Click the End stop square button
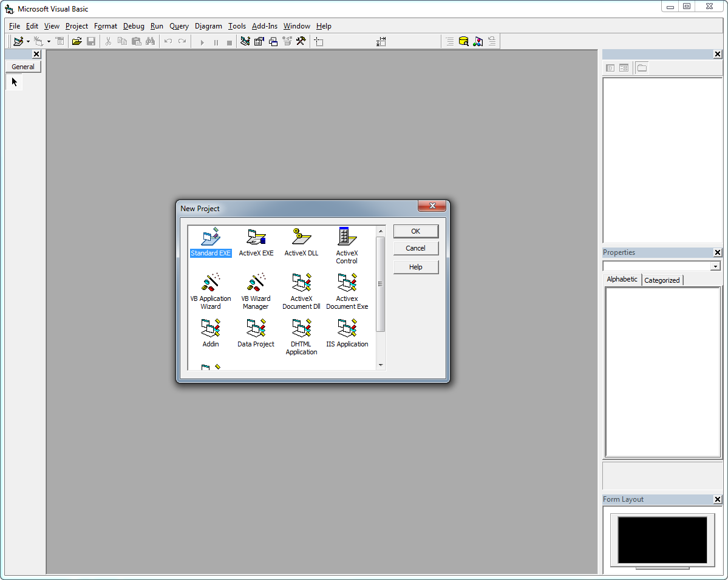 click(230, 42)
